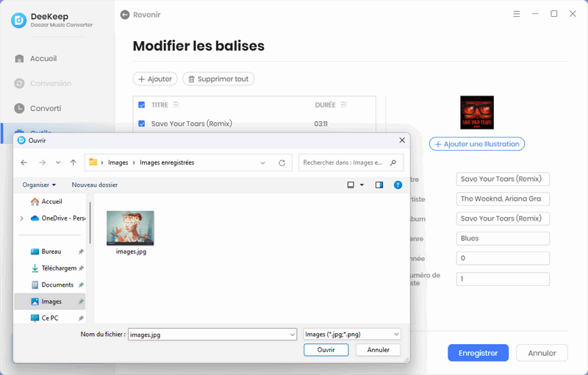Click the album field Save Your Tears (Remix)
This screenshot has width=588, height=375.
tap(503, 218)
